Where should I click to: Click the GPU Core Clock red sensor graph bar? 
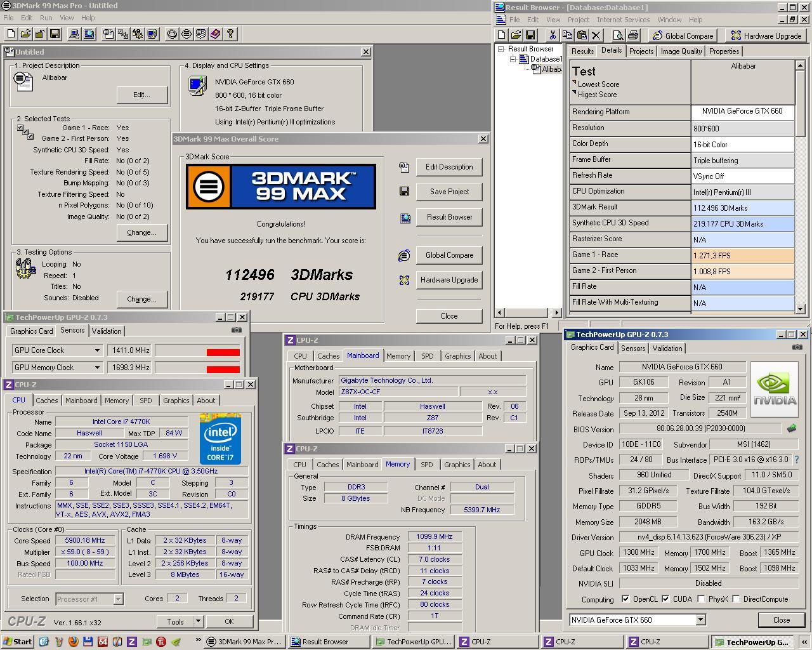coord(223,353)
